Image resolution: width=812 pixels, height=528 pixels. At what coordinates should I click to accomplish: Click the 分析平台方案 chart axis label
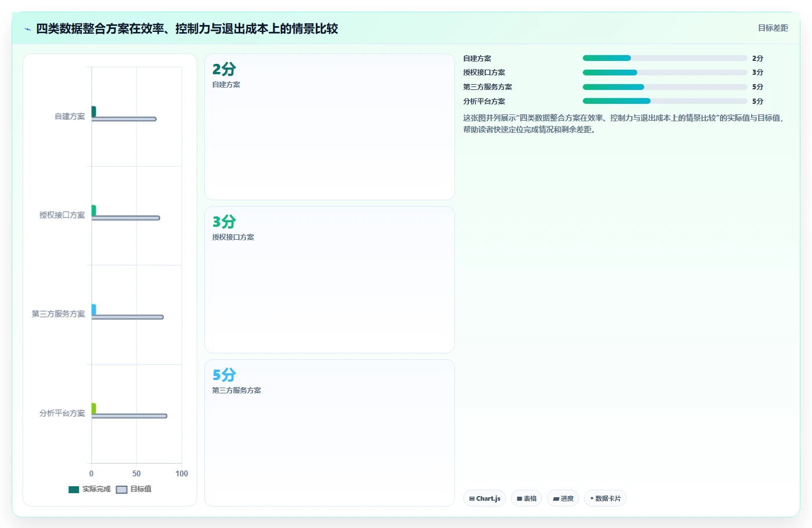point(62,413)
